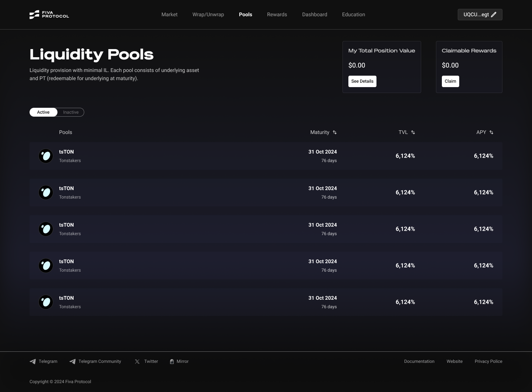Click the UQCU wallet address button
This screenshot has width=532, height=392.
pyautogui.click(x=477, y=14)
